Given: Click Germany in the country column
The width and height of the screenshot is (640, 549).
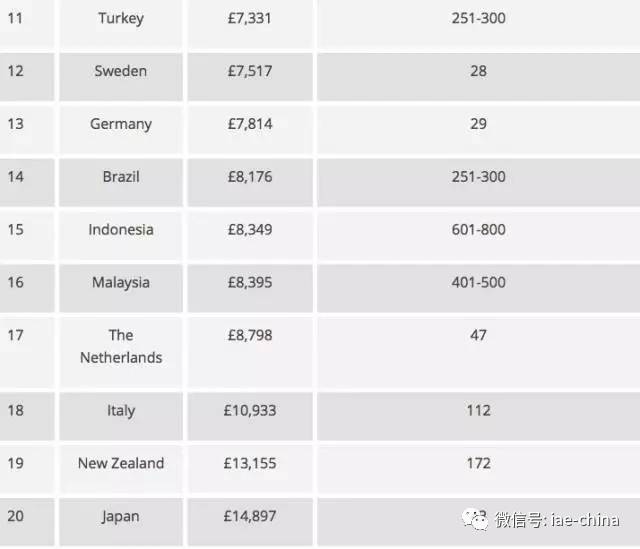Looking at the screenshot, I should (x=121, y=124).
